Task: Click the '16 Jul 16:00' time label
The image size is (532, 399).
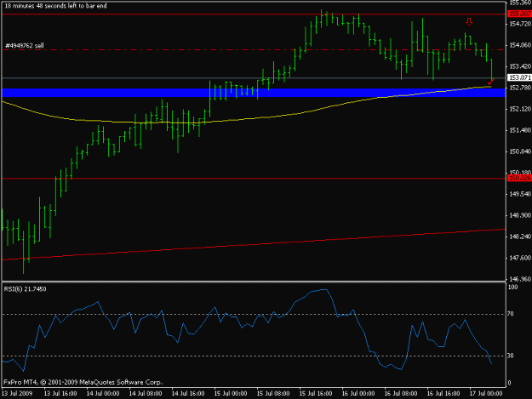Action: [x=443, y=393]
